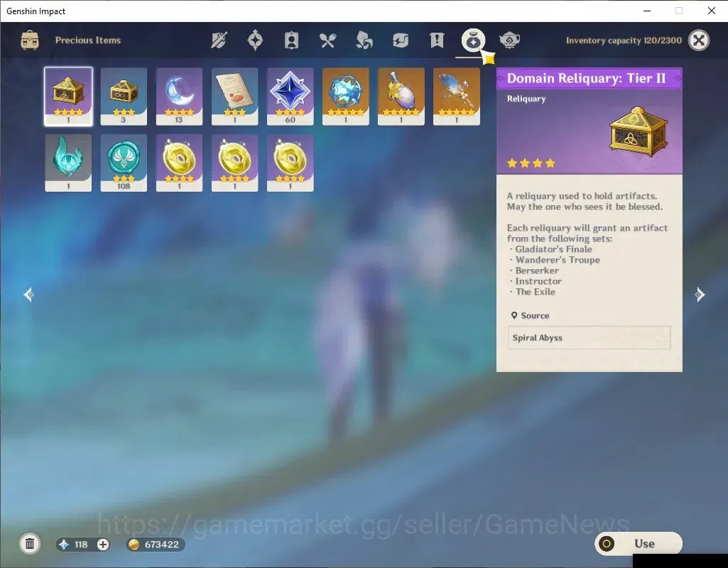
Task: Add more Primogems with the plus button
Action: 103,545
